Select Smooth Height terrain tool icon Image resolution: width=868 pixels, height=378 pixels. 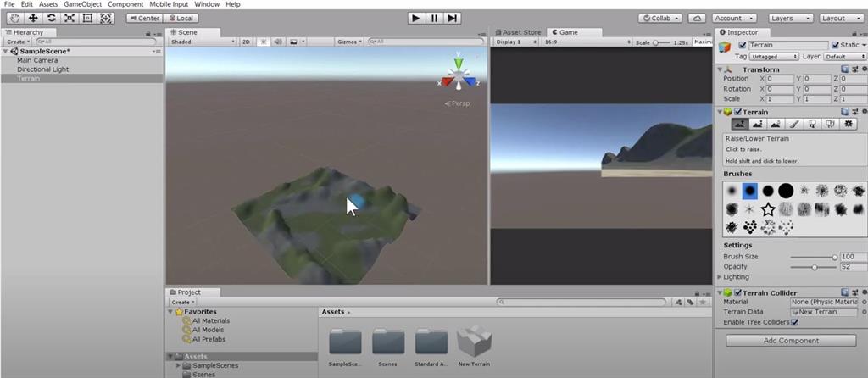[x=776, y=124]
